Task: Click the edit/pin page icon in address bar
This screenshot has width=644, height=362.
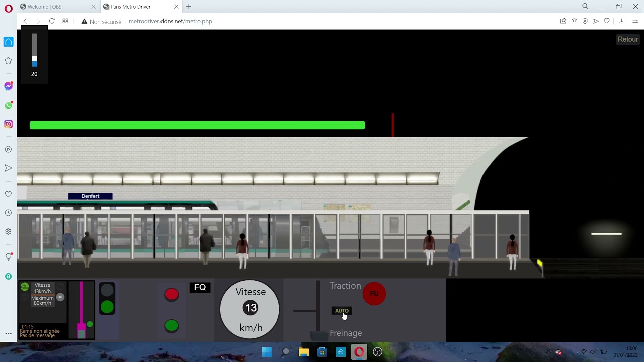Action: tap(563, 21)
